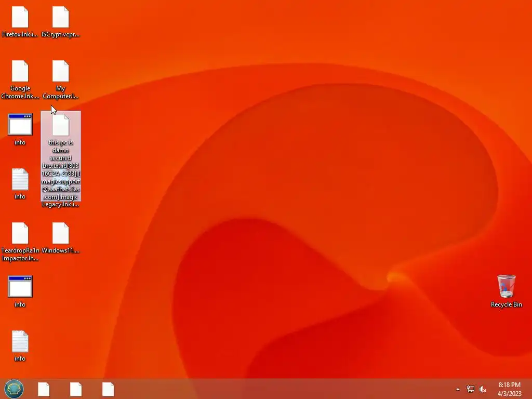The image size is (532, 399).
Task: Open the 8:18 PM clock and date
Action: coord(509,389)
